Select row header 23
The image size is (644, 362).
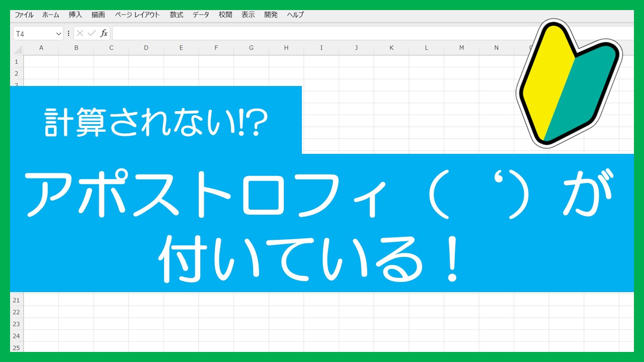(17, 324)
